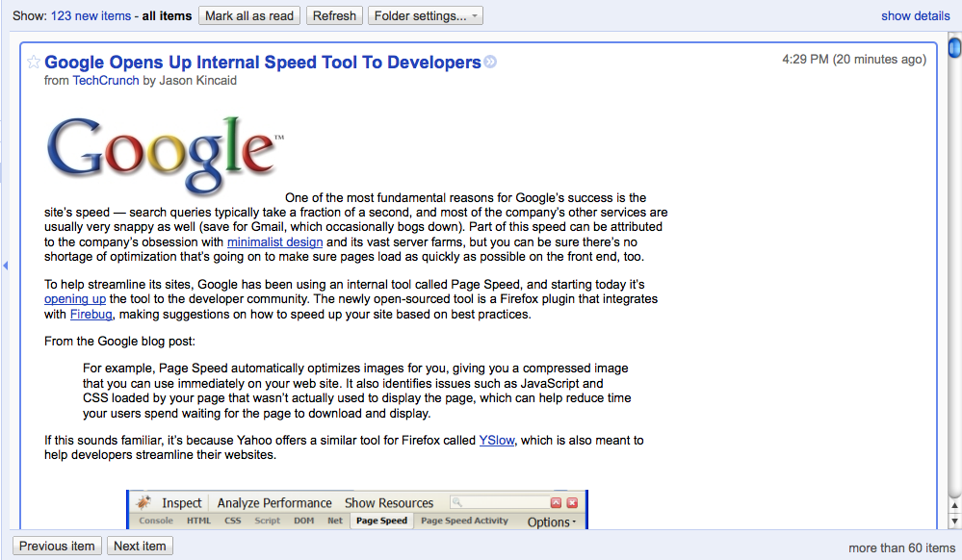Star the Google Speed Tool article
This screenshot has height=560, width=962.
(34, 63)
